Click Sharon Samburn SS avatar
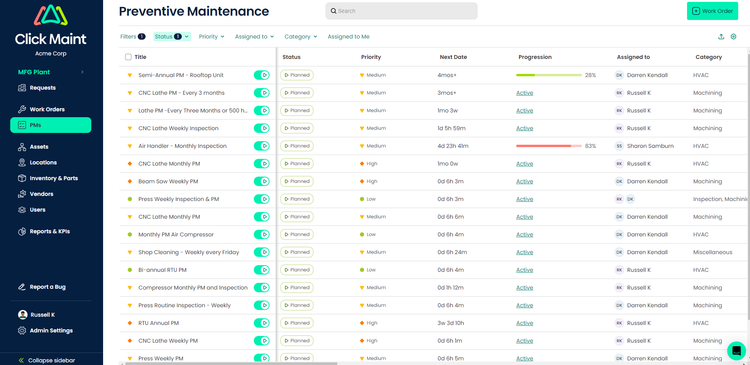 coord(619,146)
